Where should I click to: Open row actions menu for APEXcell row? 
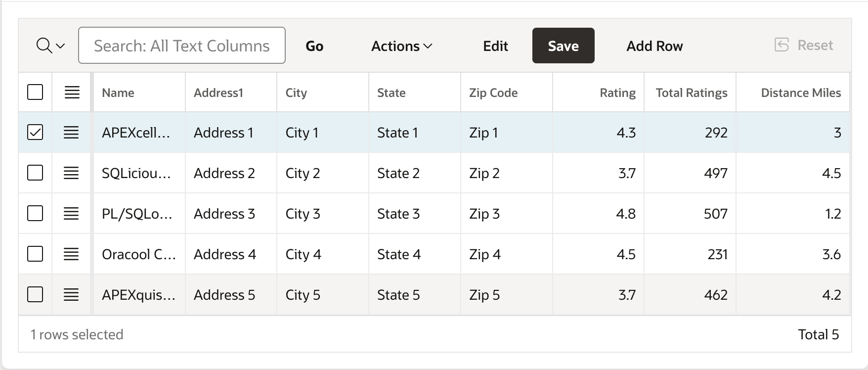click(71, 132)
